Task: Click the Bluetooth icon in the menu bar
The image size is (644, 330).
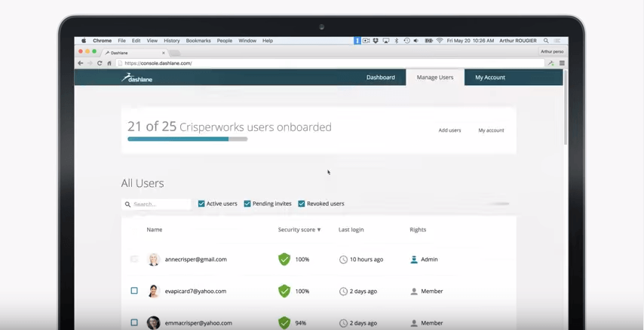Action: (397, 41)
